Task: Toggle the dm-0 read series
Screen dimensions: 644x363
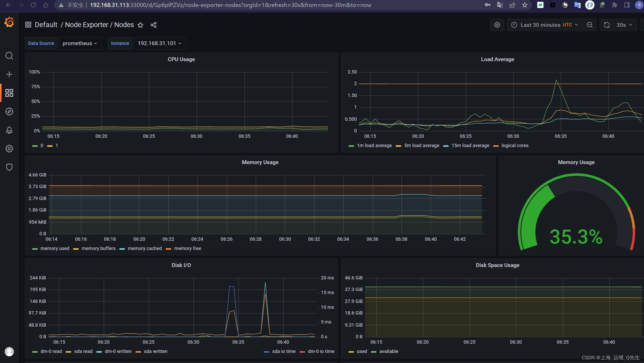Action: (x=51, y=351)
